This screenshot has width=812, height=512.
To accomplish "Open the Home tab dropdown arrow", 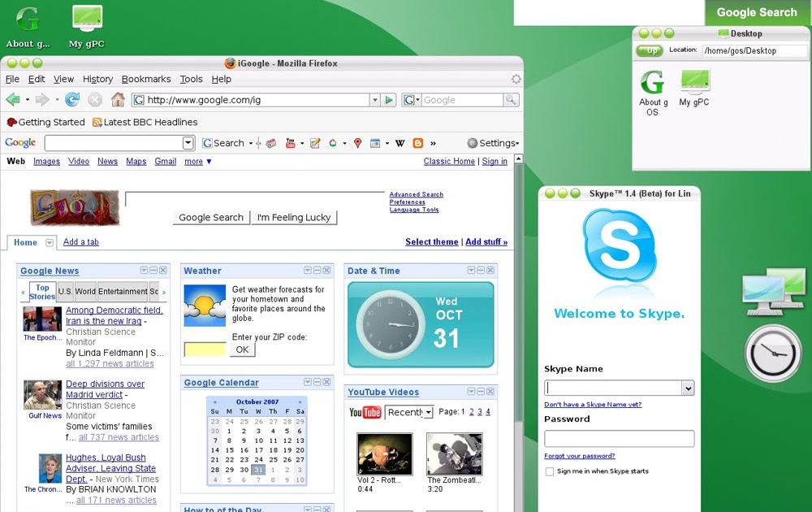I will [50, 242].
